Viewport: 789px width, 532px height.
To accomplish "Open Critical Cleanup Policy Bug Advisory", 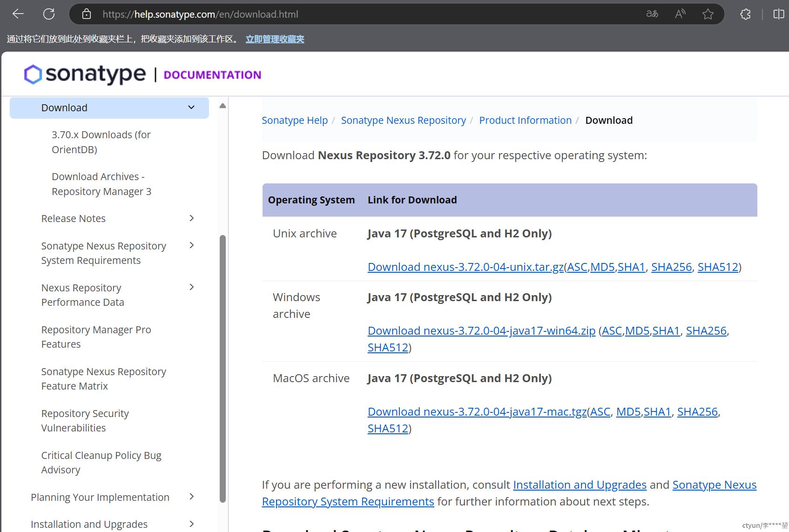I will coord(101,462).
